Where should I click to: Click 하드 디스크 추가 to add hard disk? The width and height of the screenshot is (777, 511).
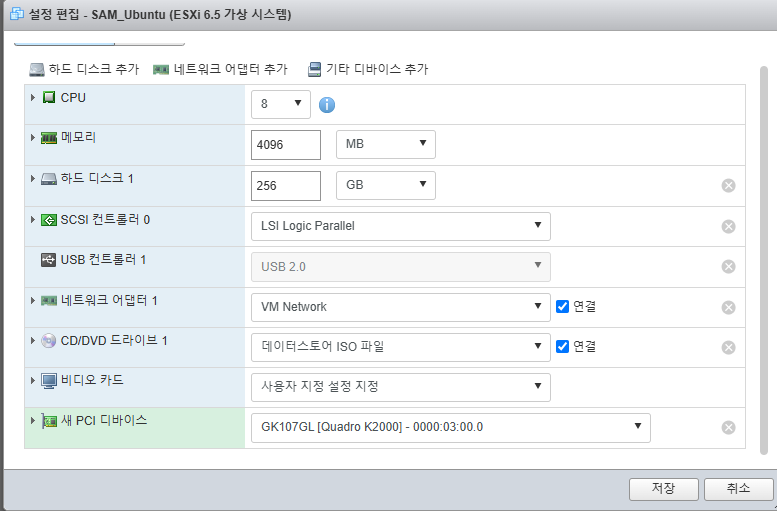pyautogui.click(x=84, y=69)
